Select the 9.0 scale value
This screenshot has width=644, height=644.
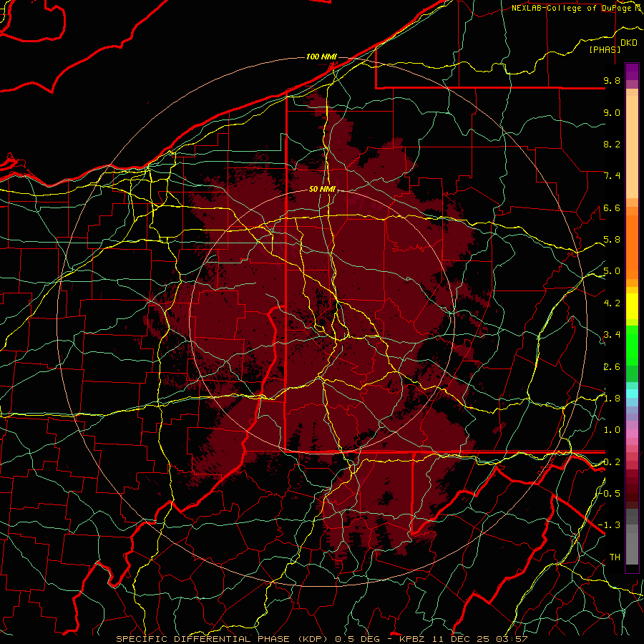pyautogui.click(x=612, y=112)
